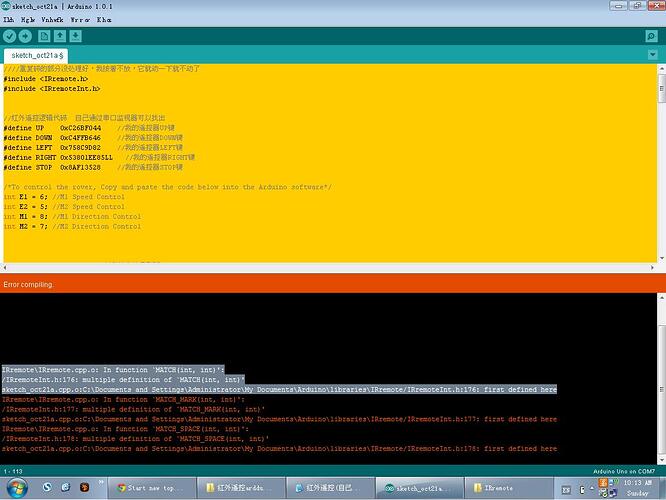The image size is (666, 500).
Task: Click the '#include <IRremoteInt.h>' code line
Action: (x=52, y=88)
